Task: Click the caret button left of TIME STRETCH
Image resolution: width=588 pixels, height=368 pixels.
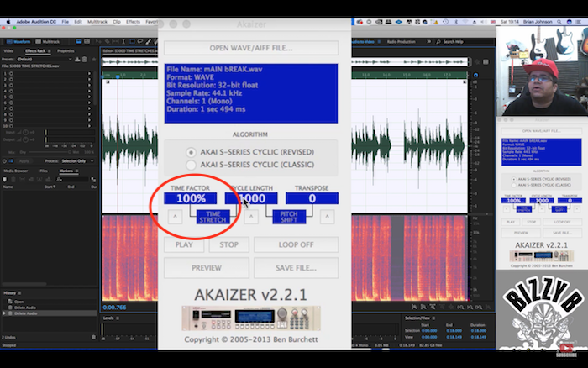Action: pyautogui.click(x=175, y=217)
